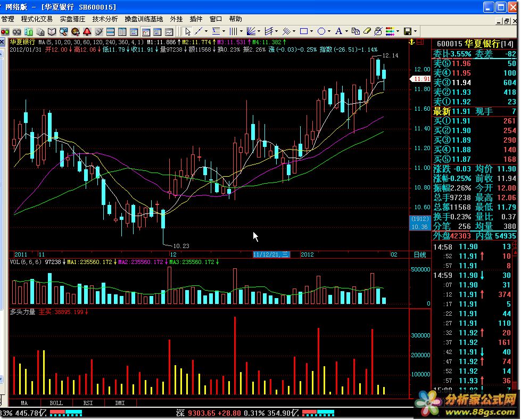The image size is (521, 420).
Task: Open the 插件 menu
Action: (x=196, y=19)
